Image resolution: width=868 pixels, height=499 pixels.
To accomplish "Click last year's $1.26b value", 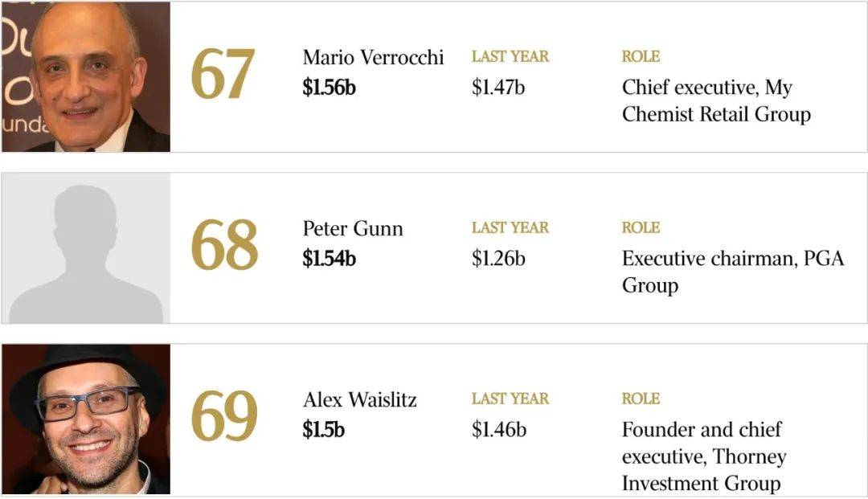I will 498,259.
